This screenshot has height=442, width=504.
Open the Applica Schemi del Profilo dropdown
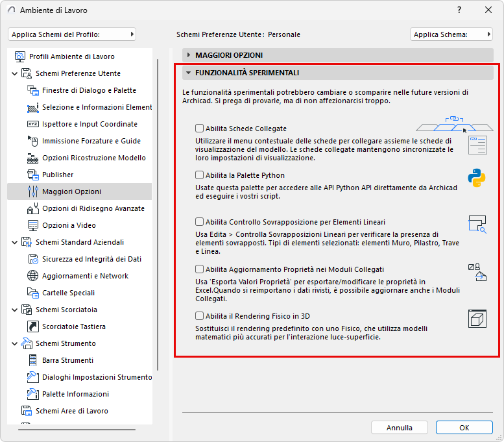click(72, 34)
